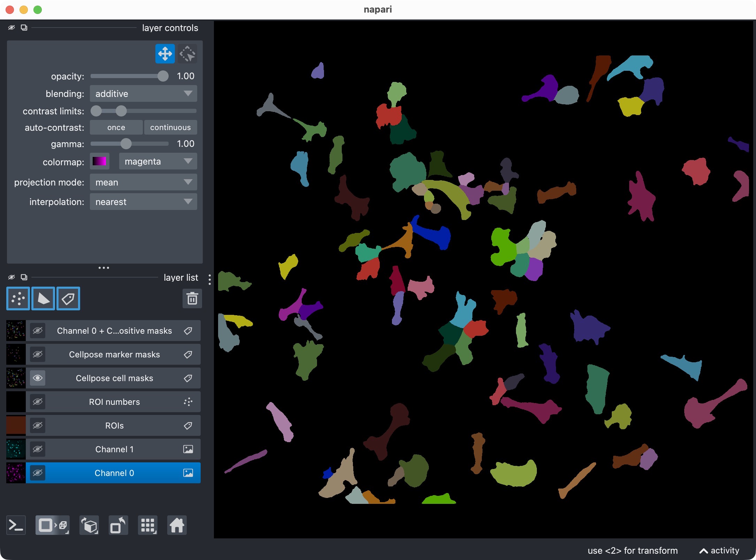Show the ROIs layer
Viewport: 756px width, 560px height.
pyautogui.click(x=38, y=425)
